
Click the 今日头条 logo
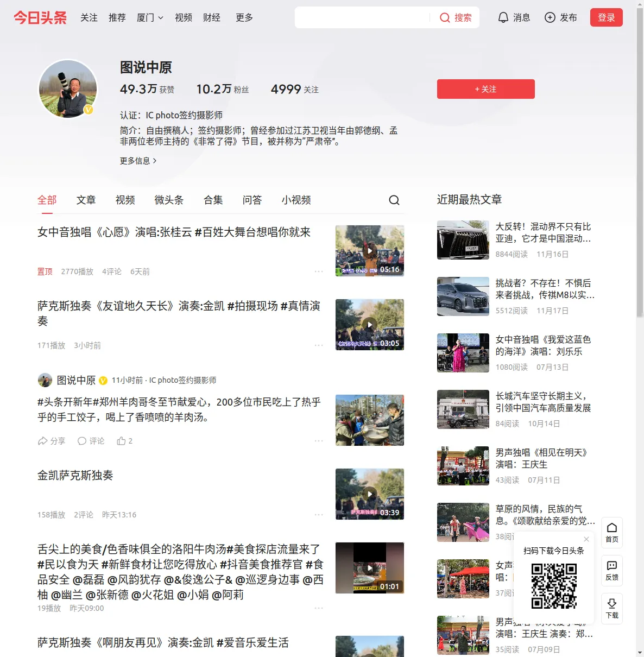[40, 17]
